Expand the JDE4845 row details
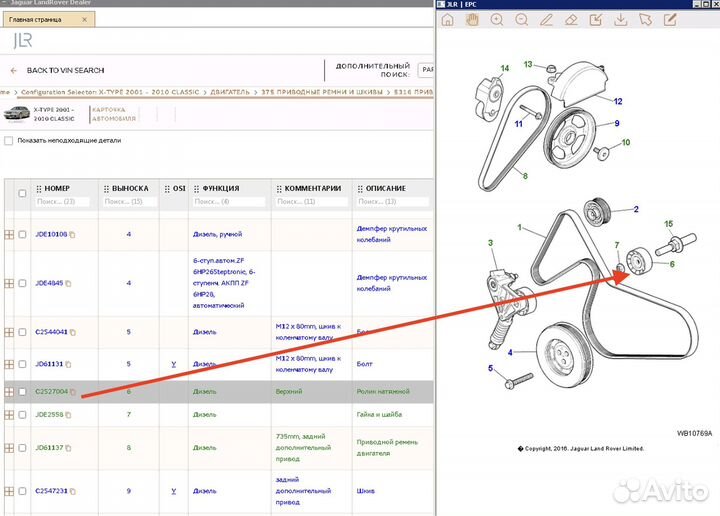 [9, 283]
